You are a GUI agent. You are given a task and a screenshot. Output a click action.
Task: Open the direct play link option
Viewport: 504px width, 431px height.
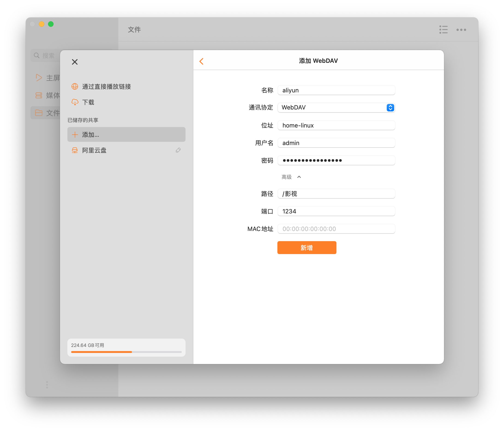(x=106, y=86)
